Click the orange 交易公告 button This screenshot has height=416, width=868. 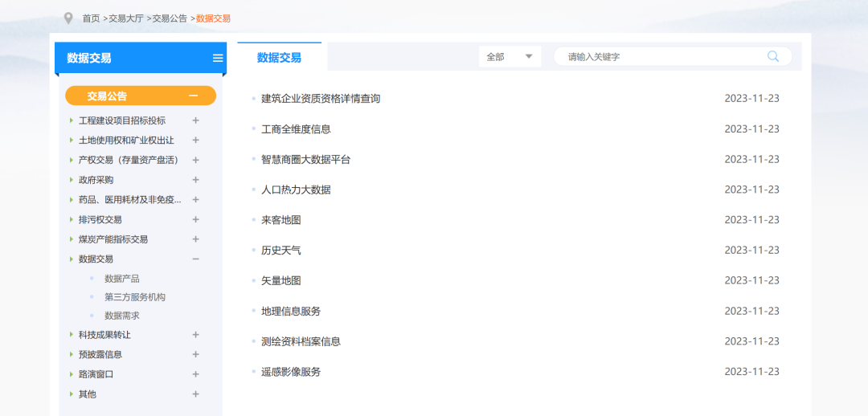point(141,96)
